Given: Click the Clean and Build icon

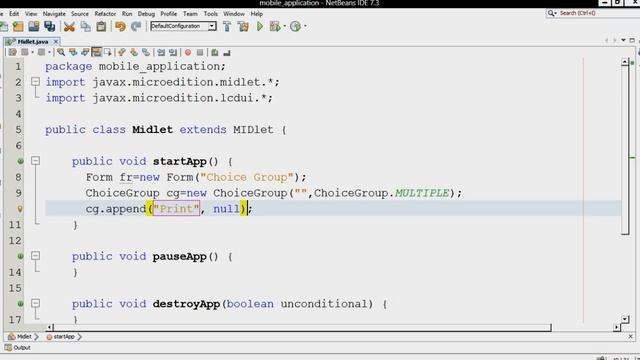Looking at the screenshot, I should [243, 27].
